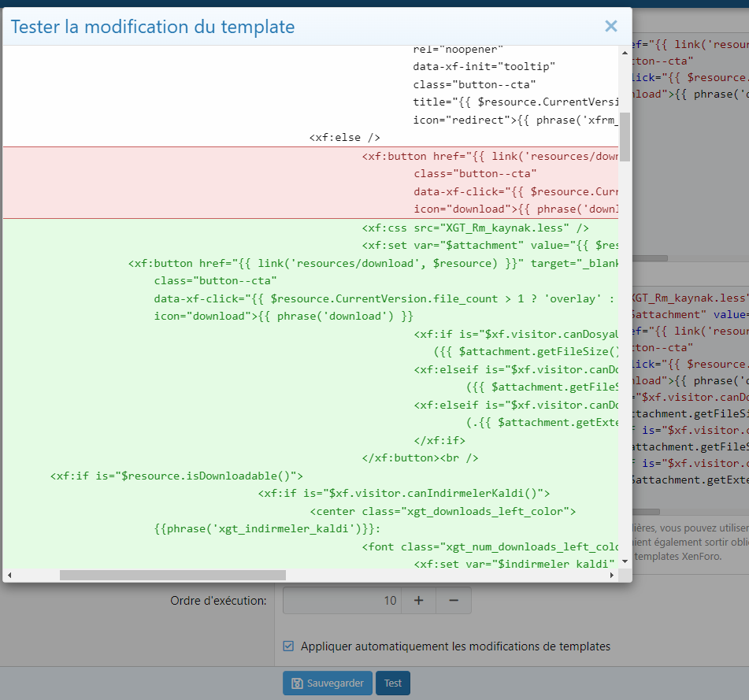Click the phrase 'xgt_indirmeler_kaldi' line

click(267, 528)
